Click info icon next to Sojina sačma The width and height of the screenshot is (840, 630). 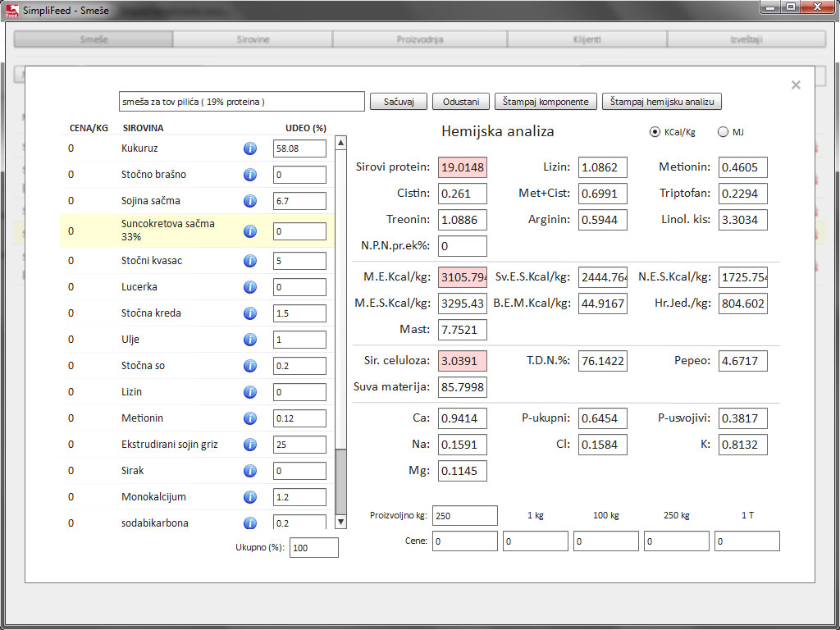249,201
